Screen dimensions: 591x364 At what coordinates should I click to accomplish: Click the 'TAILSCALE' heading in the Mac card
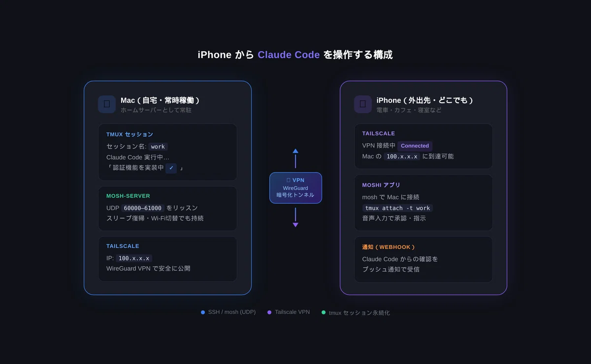coord(123,246)
